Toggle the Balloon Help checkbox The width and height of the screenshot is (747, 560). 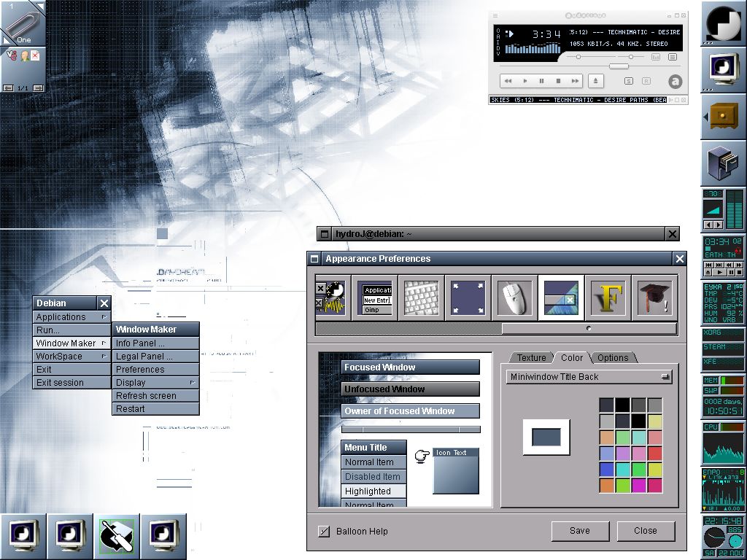[324, 531]
